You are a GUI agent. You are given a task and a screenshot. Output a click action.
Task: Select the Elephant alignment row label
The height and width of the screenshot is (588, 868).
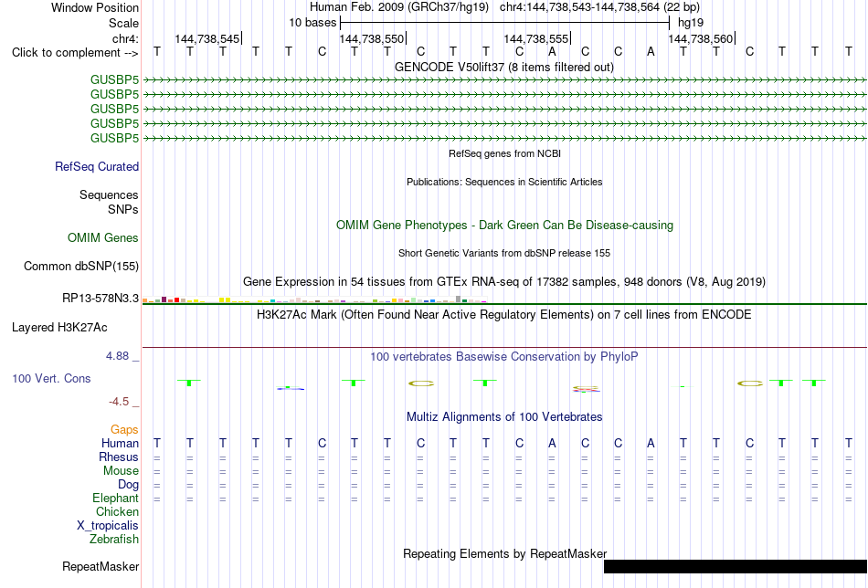[116, 498]
